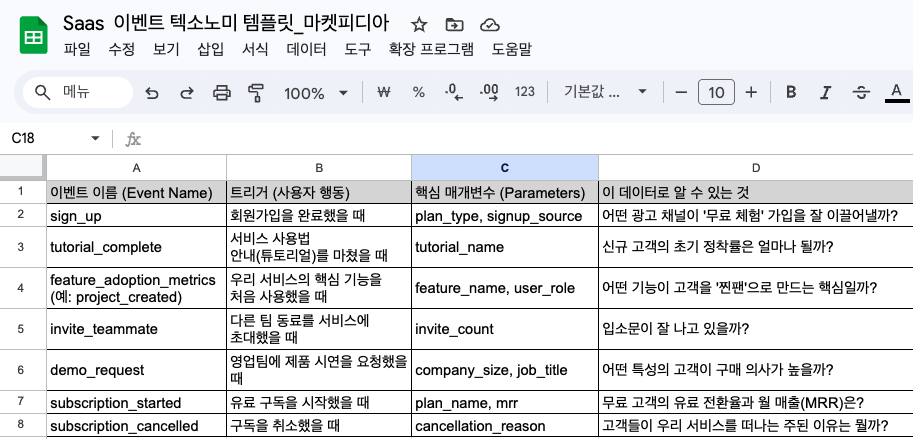
Task: Open the 확장 프로그램 menu
Action: pos(431,49)
